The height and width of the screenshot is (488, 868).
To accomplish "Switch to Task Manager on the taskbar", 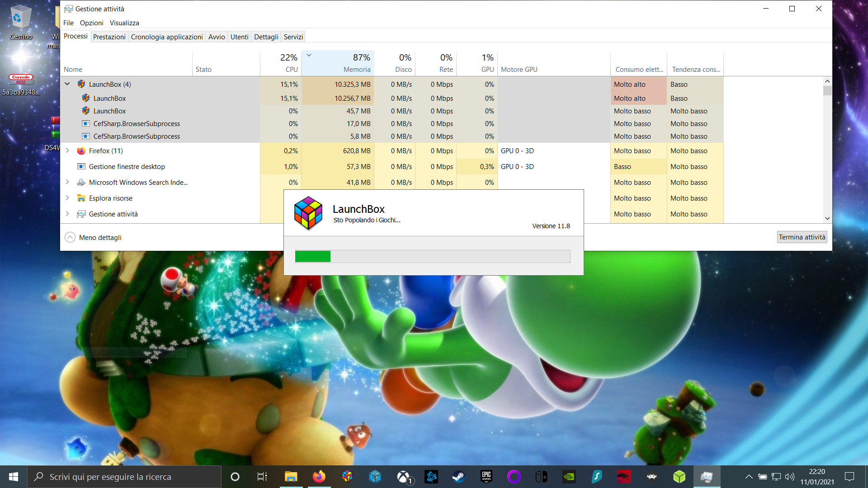I will coord(707,477).
